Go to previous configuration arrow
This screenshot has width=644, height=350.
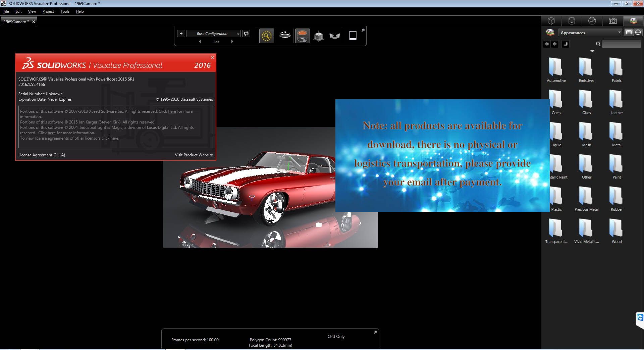(200, 42)
